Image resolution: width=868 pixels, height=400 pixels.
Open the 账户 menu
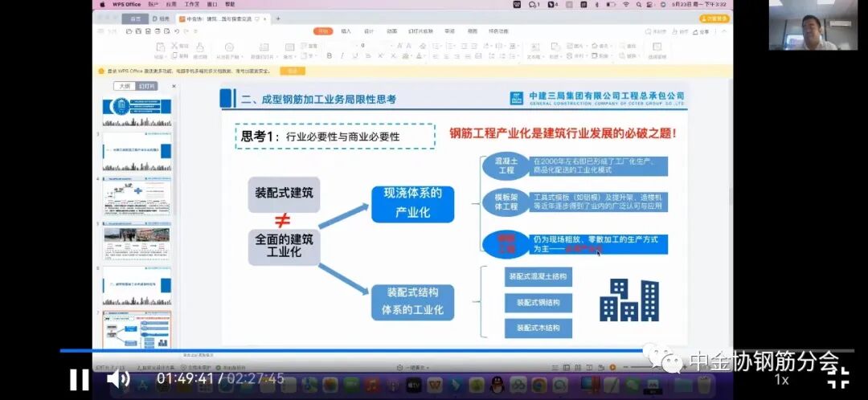point(154,4)
